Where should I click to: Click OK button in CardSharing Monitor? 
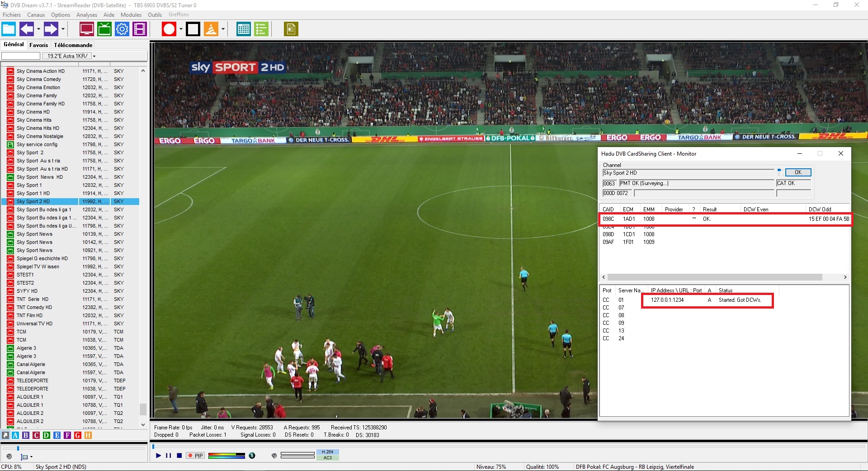coord(798,172)
